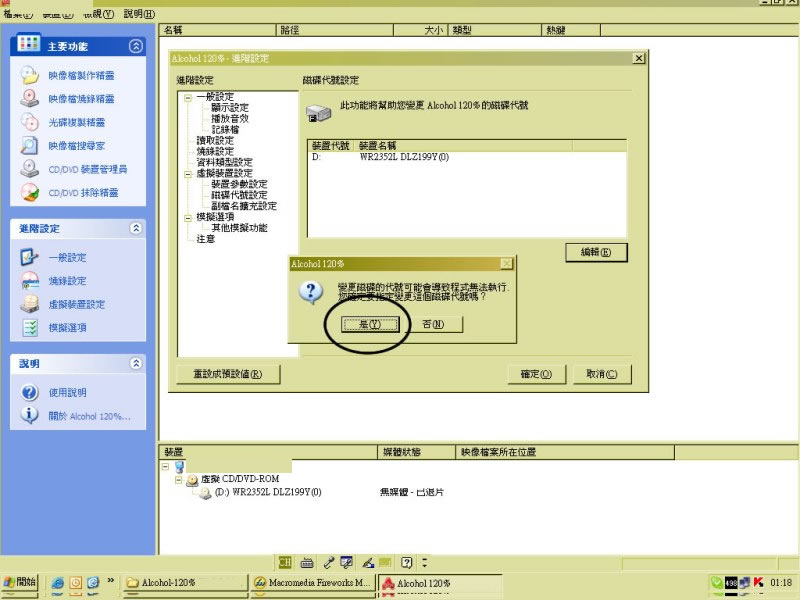The image size is (800, 600).
Task: Click the 取消(C) cancel button
Action: tap(602, 374)
